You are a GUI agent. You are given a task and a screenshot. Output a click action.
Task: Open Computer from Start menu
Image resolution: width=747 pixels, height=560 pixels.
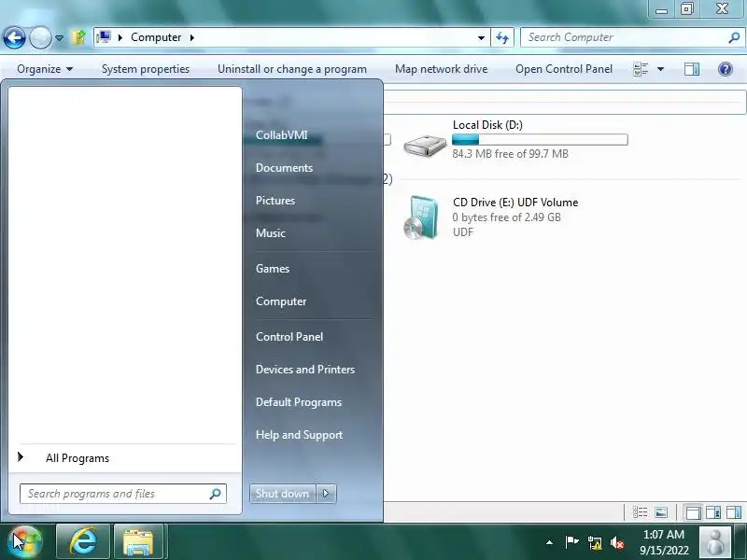(x=281, y=301)
